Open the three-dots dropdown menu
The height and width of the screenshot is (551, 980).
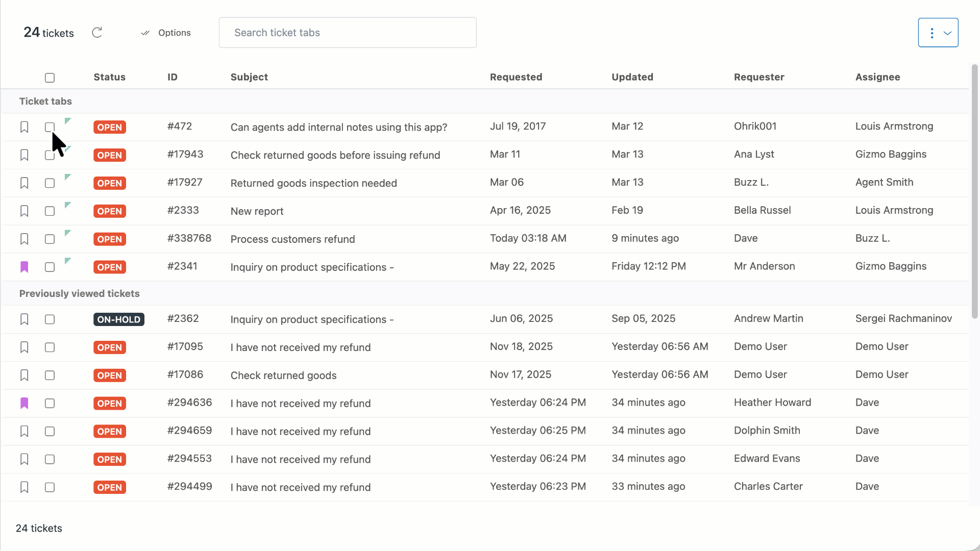(938, 33)
